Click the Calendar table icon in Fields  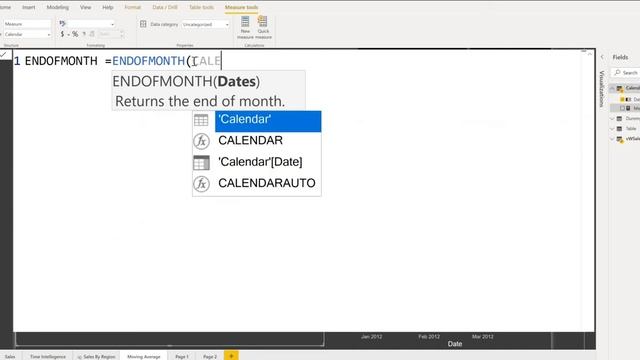pos(620,88)
